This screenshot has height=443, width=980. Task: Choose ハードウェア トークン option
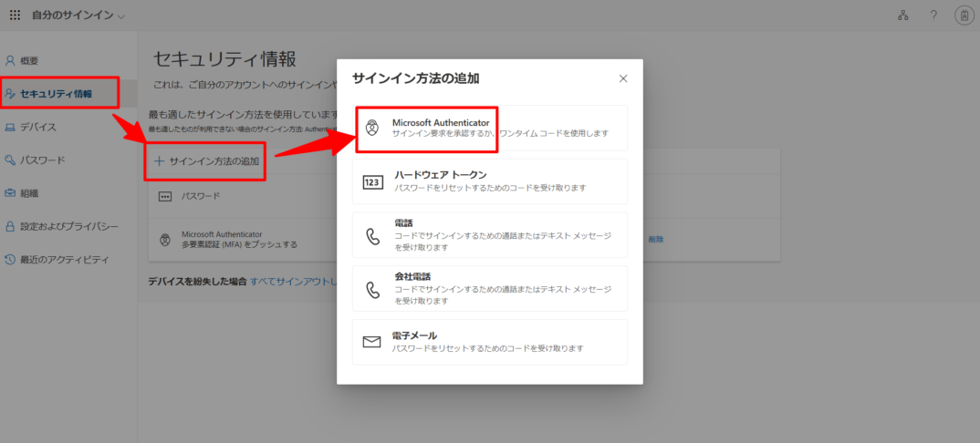tap(489, 181)
